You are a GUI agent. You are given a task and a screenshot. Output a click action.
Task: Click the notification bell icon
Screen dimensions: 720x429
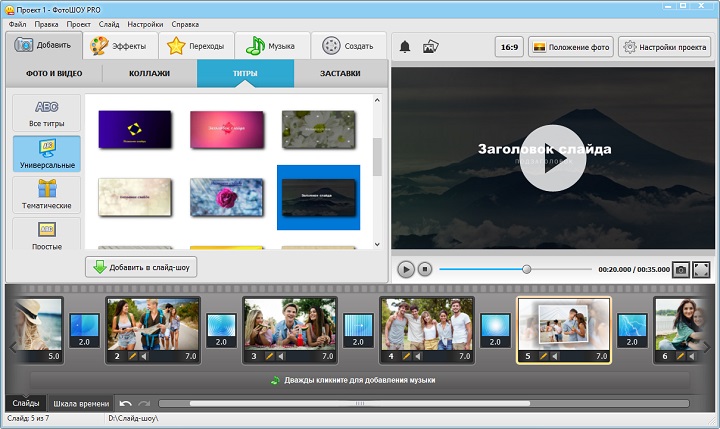coord(405,46)
